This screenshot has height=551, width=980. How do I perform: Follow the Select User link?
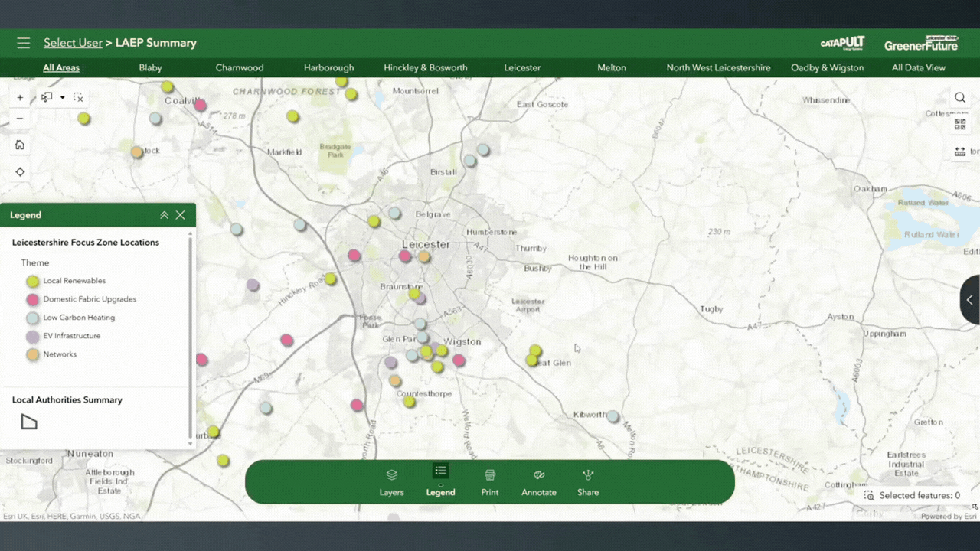click(x=73, y=43)
